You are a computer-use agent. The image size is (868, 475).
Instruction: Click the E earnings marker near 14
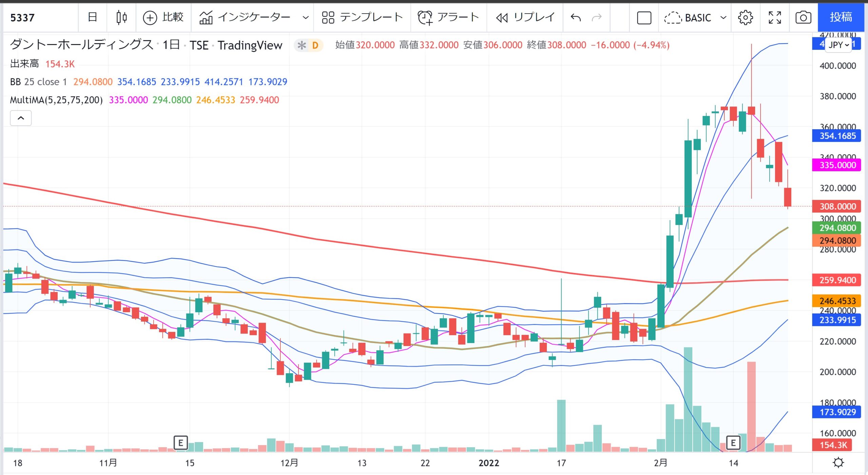733,443
